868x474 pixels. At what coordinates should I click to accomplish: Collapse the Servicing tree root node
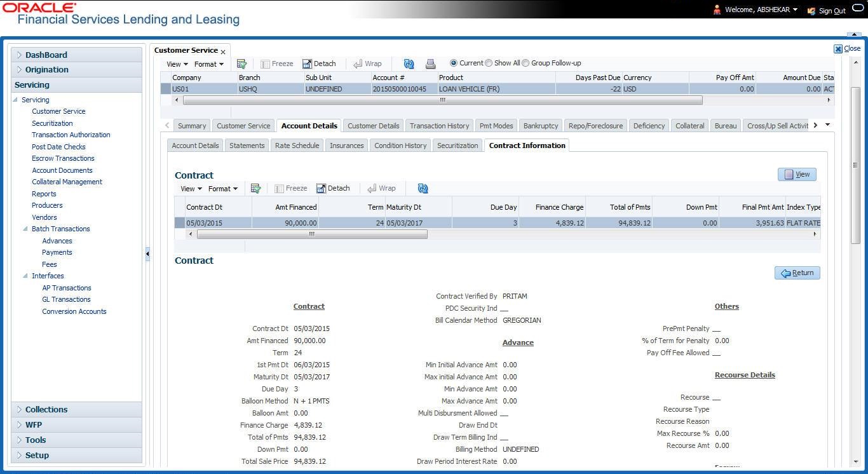(x=15, y=100)
